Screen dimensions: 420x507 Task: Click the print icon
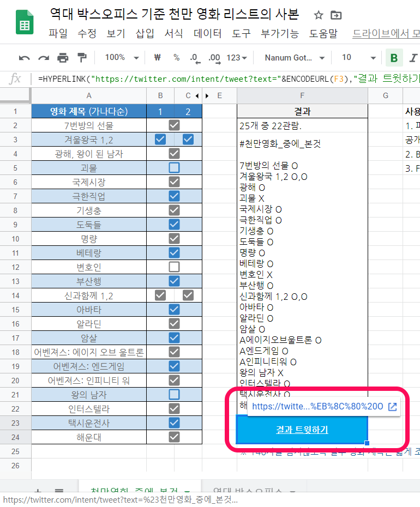pyautogui.click(x=63, y=58)
